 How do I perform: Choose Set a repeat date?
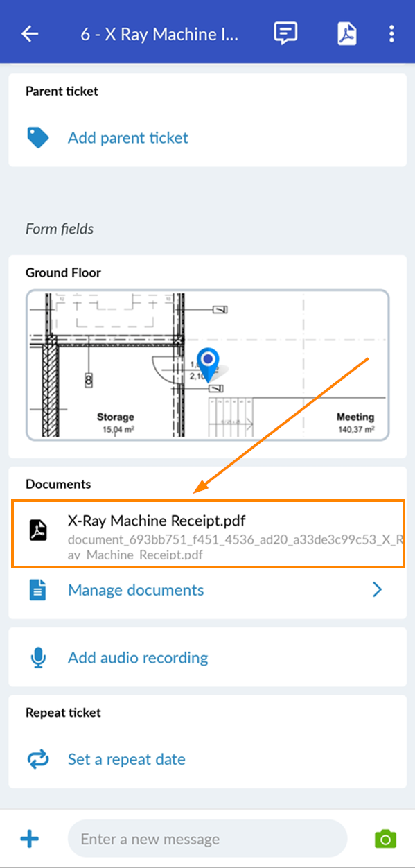[127, 759]
